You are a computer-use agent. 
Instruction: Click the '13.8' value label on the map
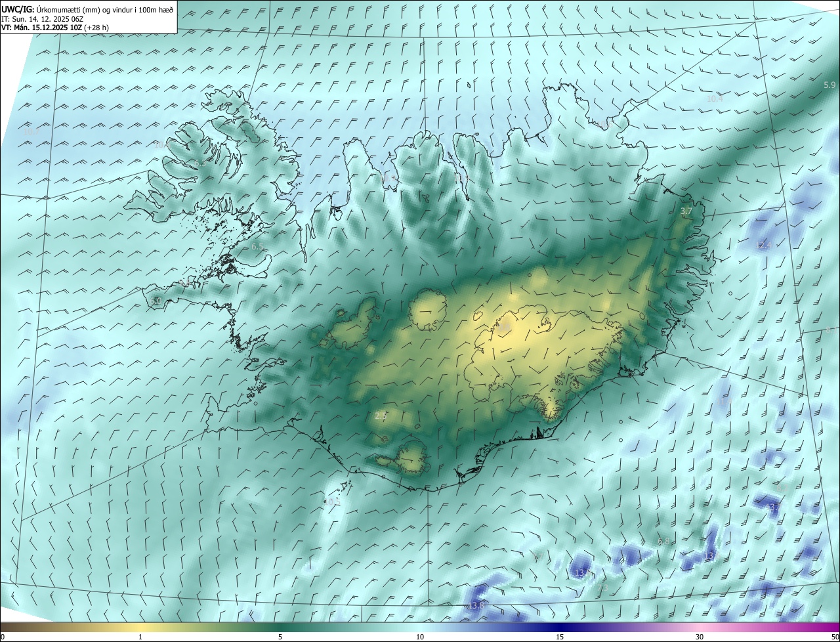click(x=476, y=606)
